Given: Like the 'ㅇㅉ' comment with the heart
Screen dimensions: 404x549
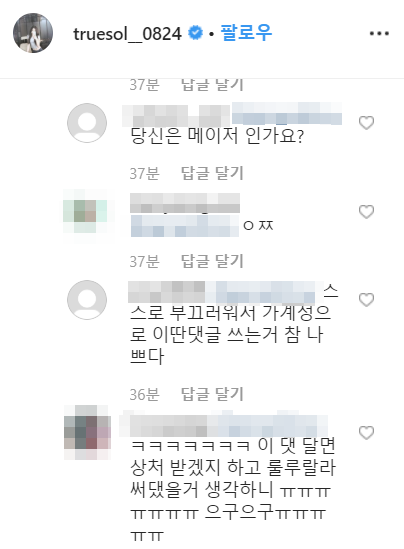Looking at the screenshot, I should click(367, 211).
